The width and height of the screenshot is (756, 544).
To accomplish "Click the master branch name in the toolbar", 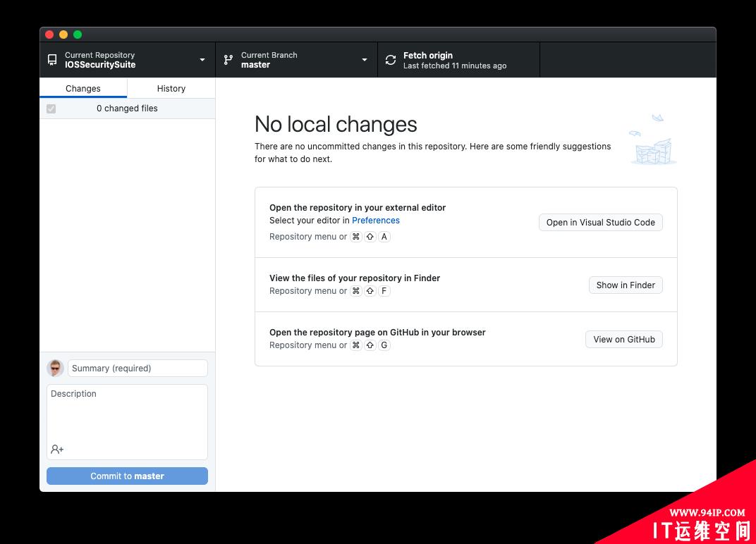I will 255,65.
